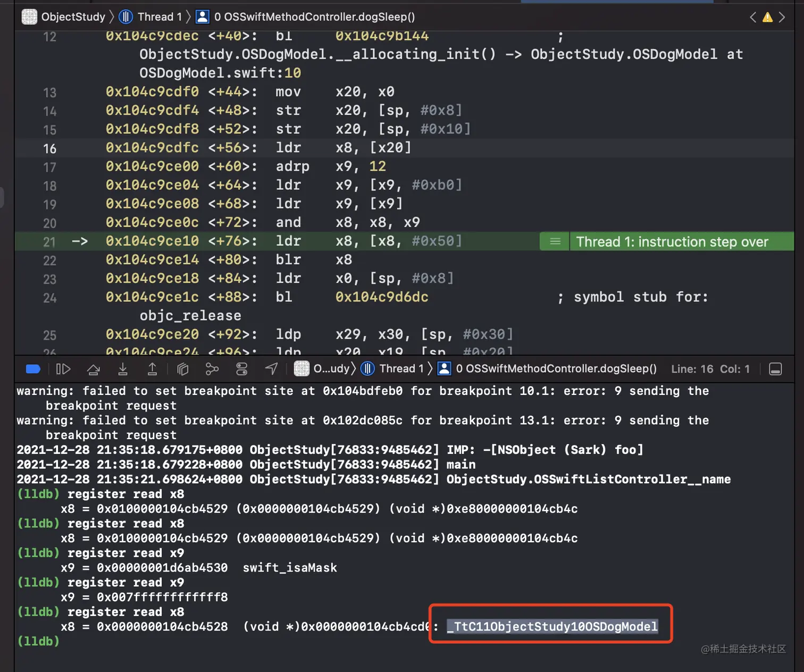Screen dimensions: 804x672
Task: Click the 'x9 = 0x007ffffffffffff8' output
Action: [144, 597]
